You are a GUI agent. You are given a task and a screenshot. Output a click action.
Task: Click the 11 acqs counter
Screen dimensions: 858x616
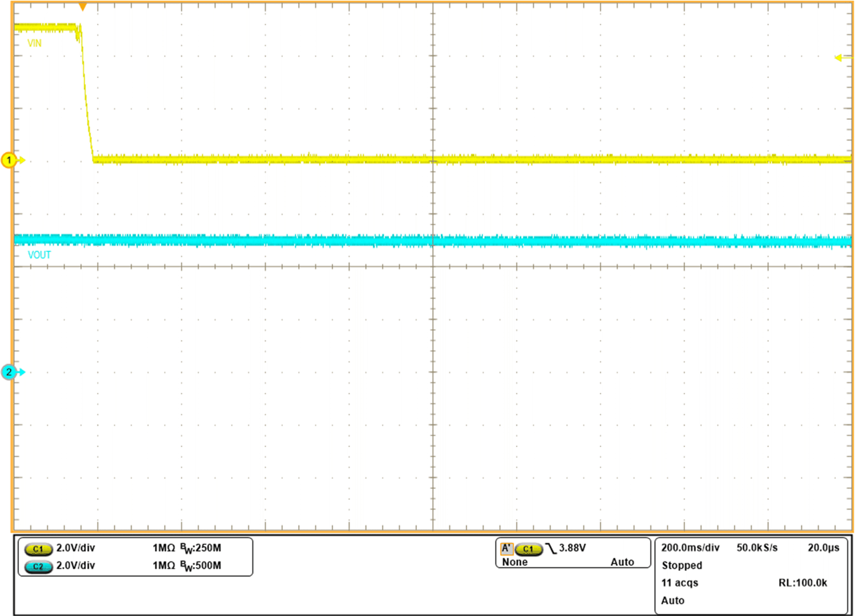680,582
